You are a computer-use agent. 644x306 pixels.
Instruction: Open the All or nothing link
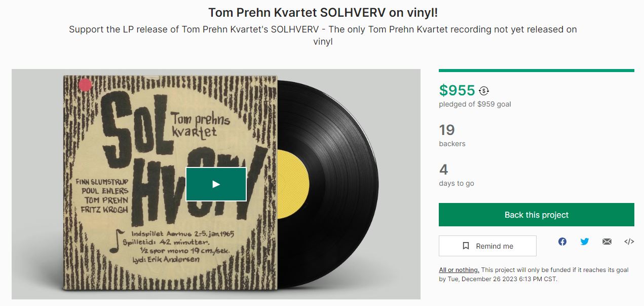pos(459,270)
